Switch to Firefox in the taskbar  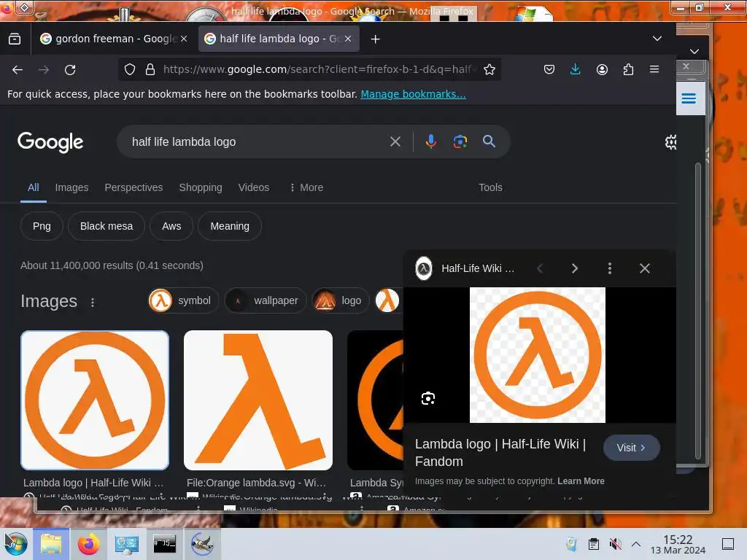click(88, 544)
